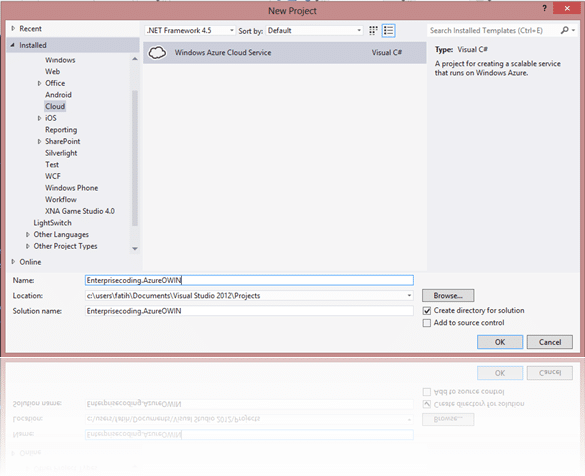Expand the Online section
Image resolution: width=585 pixels, height=476 pixels.
[13, 262]
